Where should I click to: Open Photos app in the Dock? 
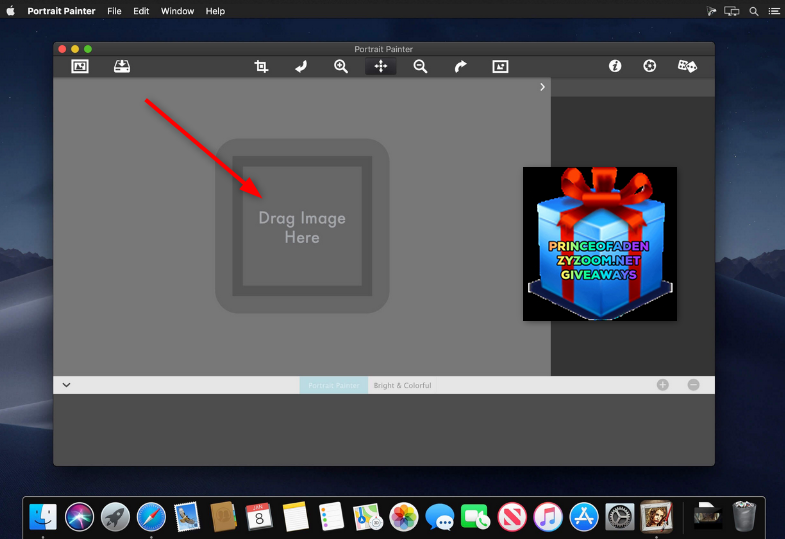pyautogui.click(x=404, y=516)
